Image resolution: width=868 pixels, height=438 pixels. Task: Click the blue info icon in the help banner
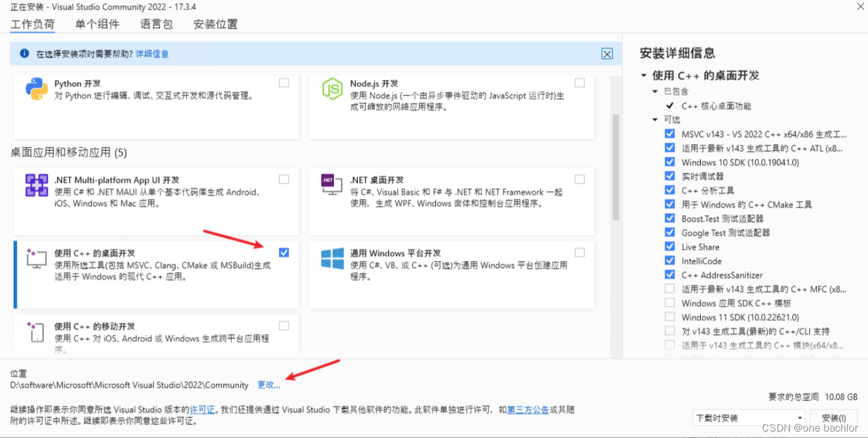[x=25, y=54]
